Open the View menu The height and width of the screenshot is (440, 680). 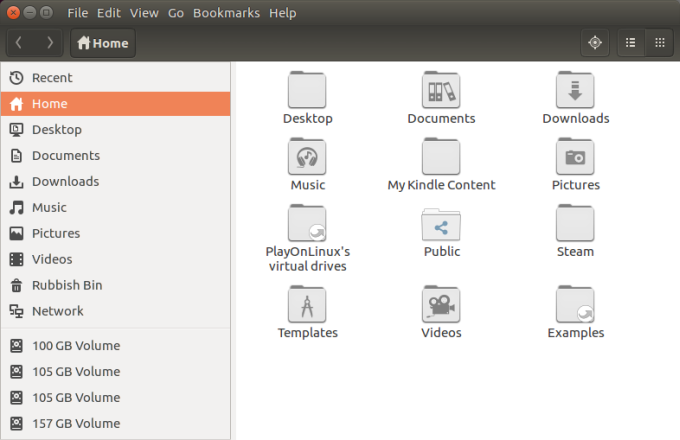[x=144, y=13]
